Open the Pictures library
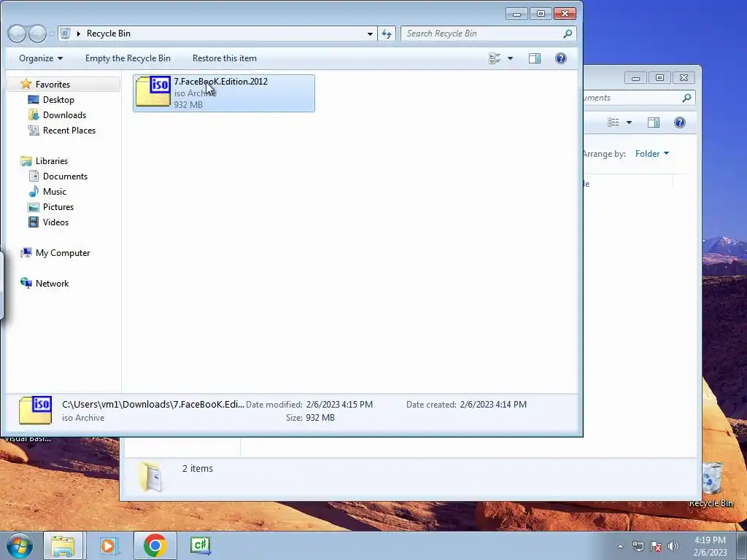This screenshot has width=747, height=560. 58,206
